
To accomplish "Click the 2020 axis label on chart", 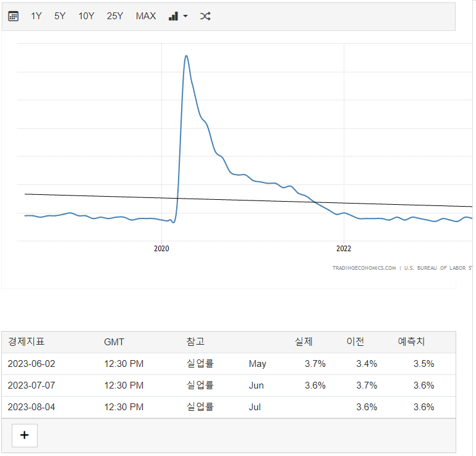I will pos(161,249).
